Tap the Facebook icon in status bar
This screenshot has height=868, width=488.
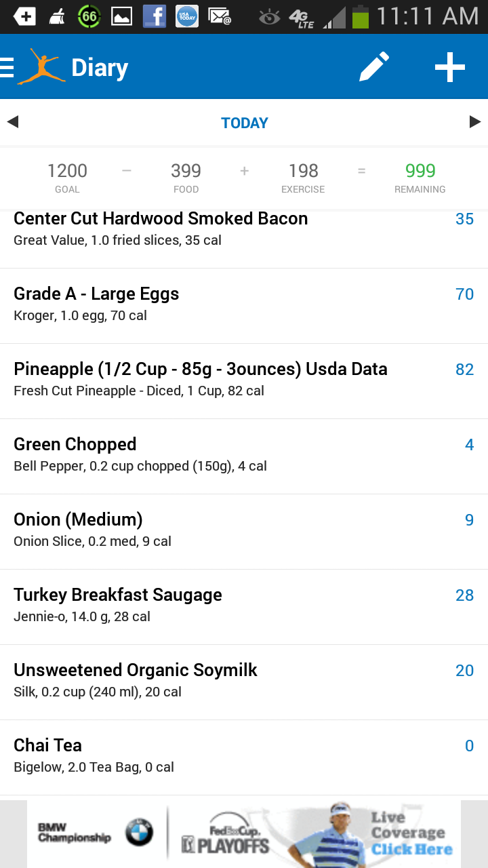click(x=155, y=16)
